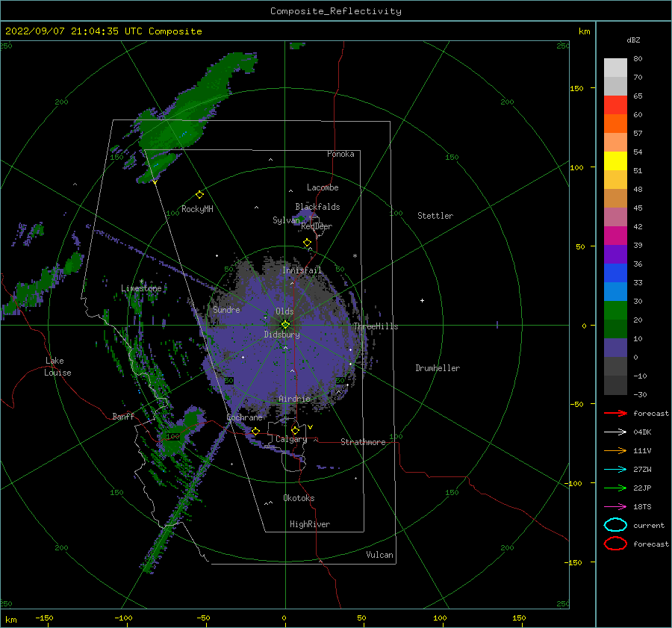Click the Drumheller label on map
Viewport: 672px width, 628px height.
(438, 368)
